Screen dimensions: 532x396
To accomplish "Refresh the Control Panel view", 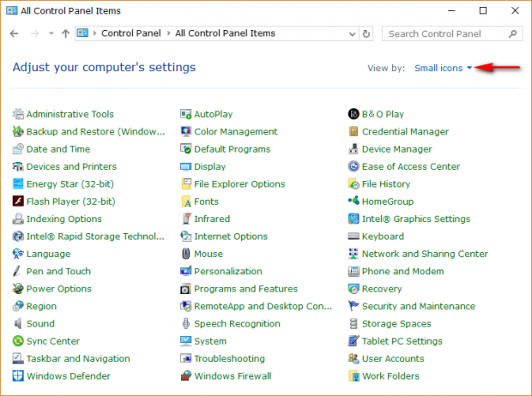I will [x=366, y=33].
